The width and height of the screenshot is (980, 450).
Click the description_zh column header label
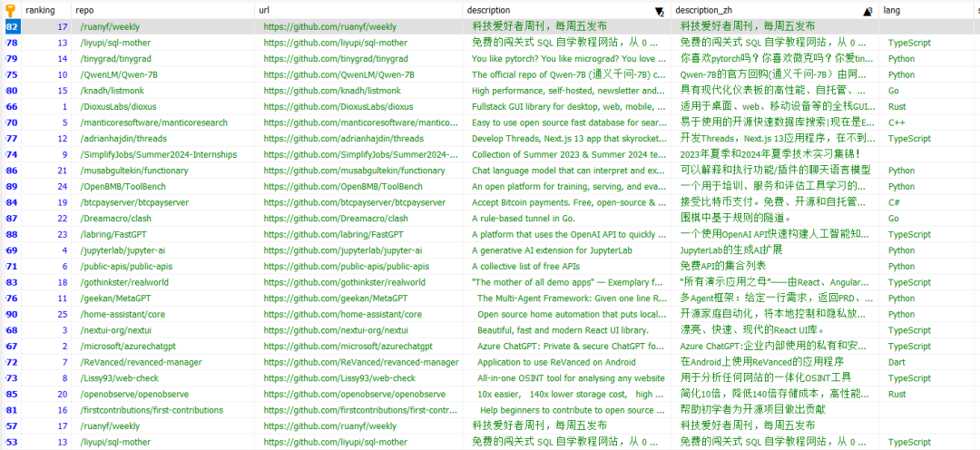(x=702, y=11)
